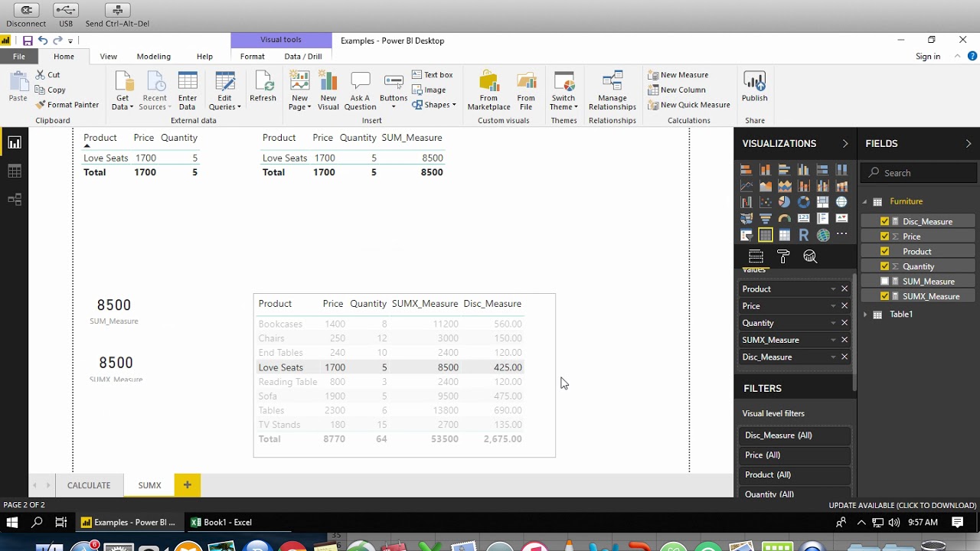Switch to Relationships view in left sidebar
Screen dimensions: 980x551
pyautogui.click(x=14, y=200)
